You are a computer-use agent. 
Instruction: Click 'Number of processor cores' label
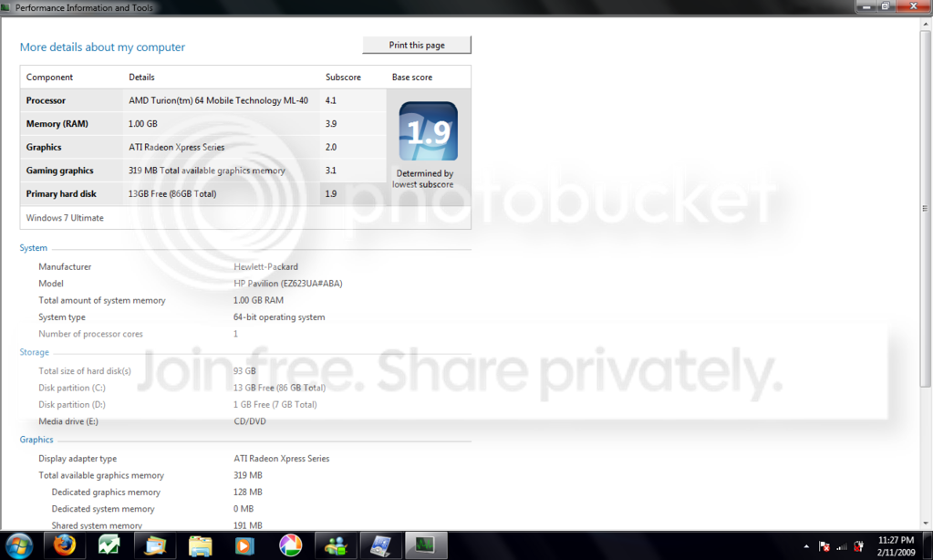coord(90,334)
